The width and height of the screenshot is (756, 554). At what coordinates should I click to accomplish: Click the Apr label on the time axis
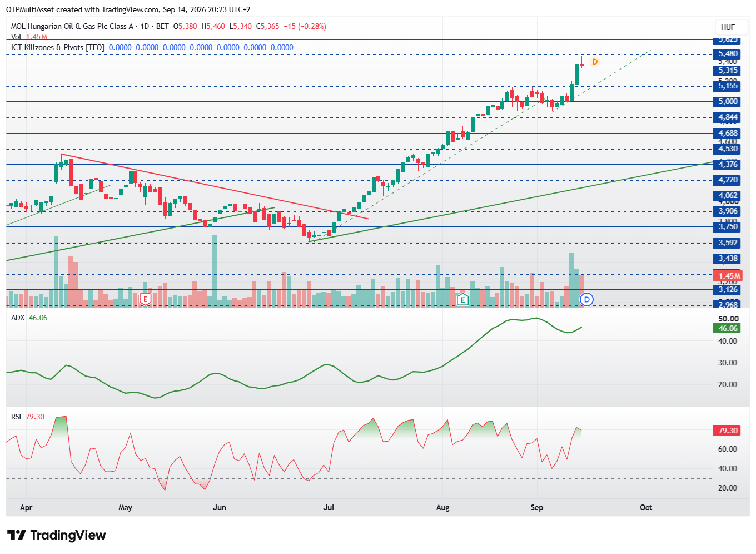(x=26, y=507)
